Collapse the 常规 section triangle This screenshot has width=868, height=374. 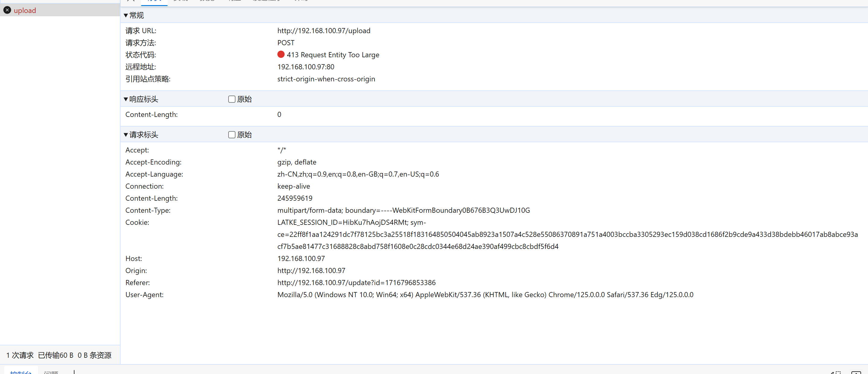[126, 15]
